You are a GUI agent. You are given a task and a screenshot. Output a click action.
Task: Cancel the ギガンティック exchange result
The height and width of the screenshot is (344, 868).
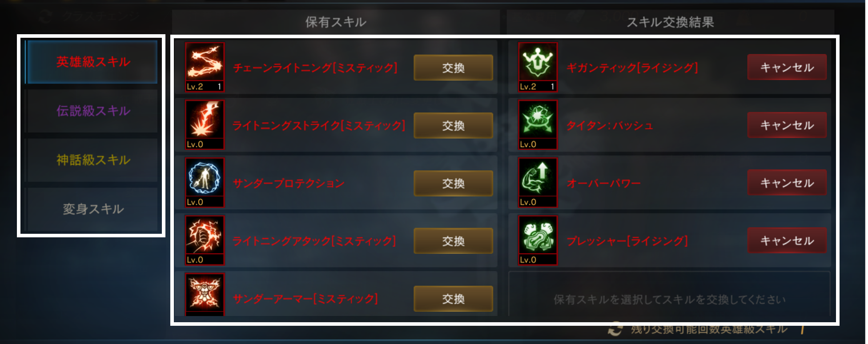point(787,67)
